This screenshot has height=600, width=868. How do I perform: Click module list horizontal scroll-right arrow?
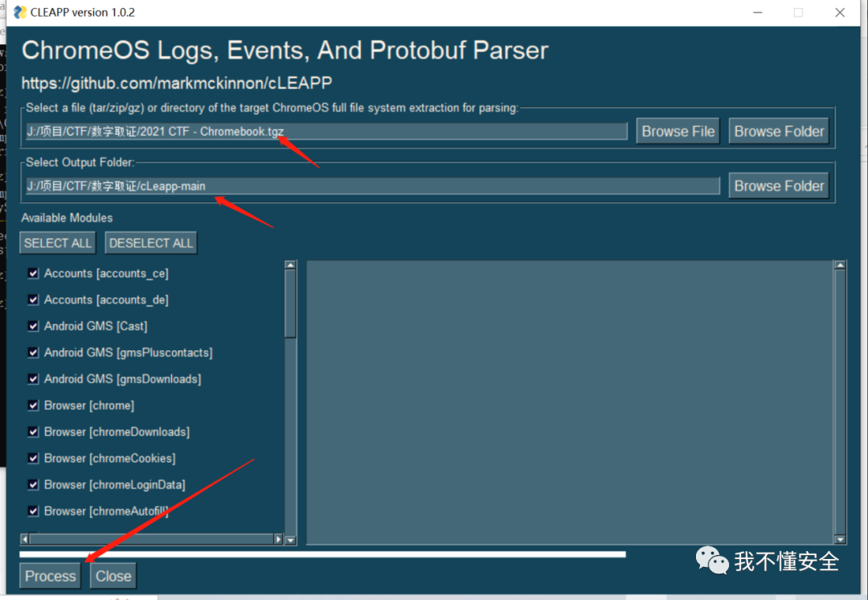278,539
